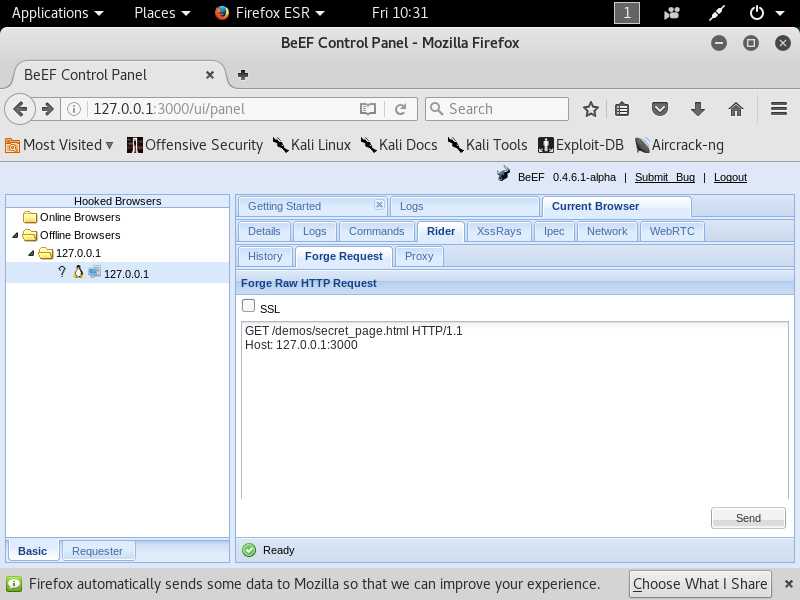Open the Downloads arrow icon

pos(697,109)
